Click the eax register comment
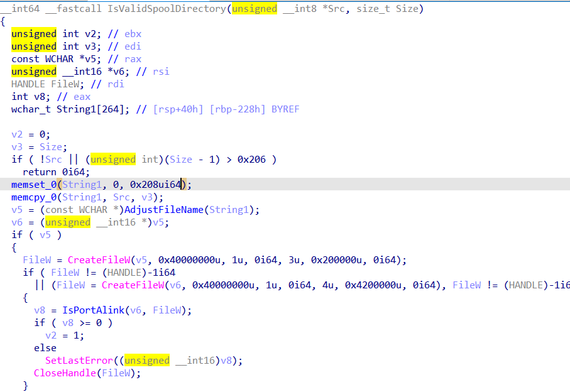Image resolution: width=570 pixels, height=392 pixels. tap(82, 97)
